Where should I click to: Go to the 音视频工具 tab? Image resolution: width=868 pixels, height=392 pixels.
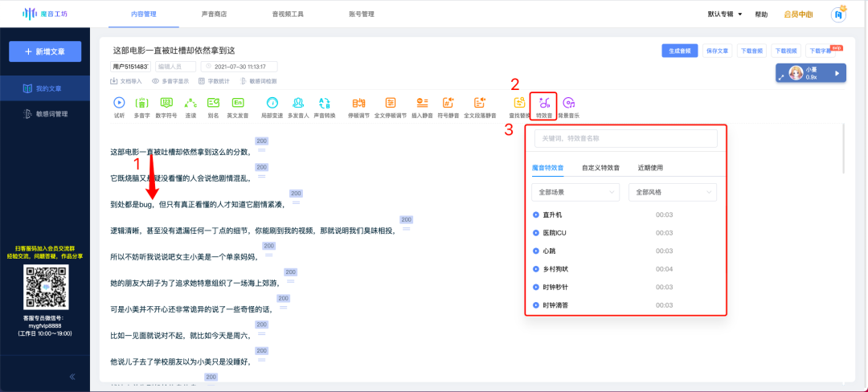coord(288,14)
